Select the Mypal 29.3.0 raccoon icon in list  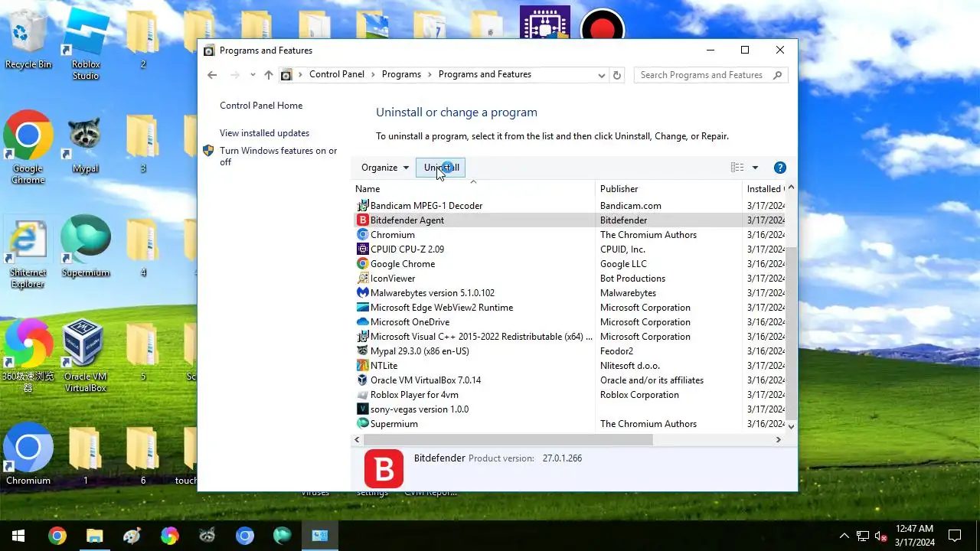pos(363,350)
